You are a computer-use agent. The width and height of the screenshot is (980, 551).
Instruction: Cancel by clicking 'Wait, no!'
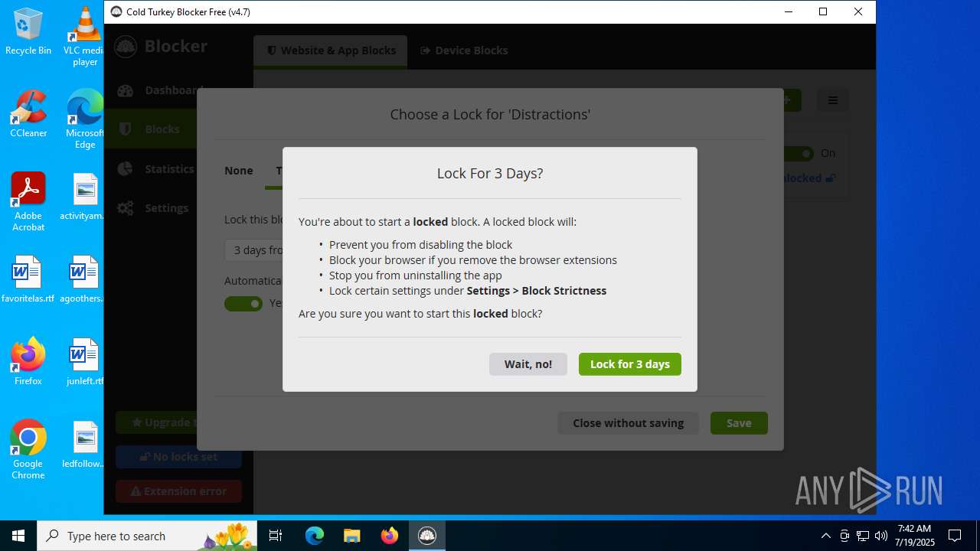(x=528, y=364)
